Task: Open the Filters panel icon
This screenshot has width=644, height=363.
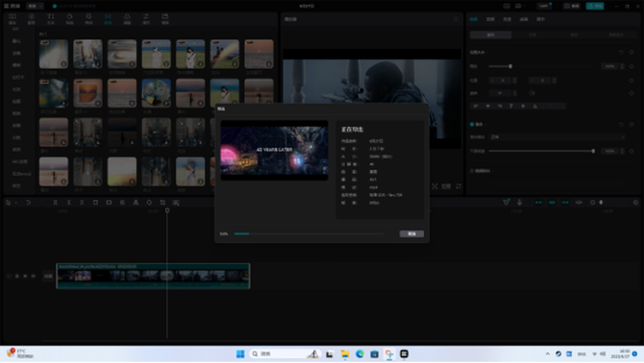Action: [127, 18]
